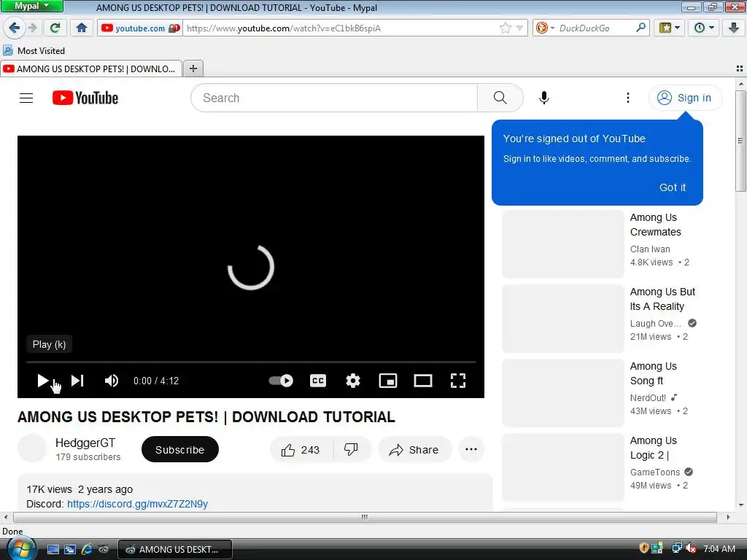Select the AMONG US DESKTOP PETS tab
Screen dimensions: 747x560
coord(91,69)
